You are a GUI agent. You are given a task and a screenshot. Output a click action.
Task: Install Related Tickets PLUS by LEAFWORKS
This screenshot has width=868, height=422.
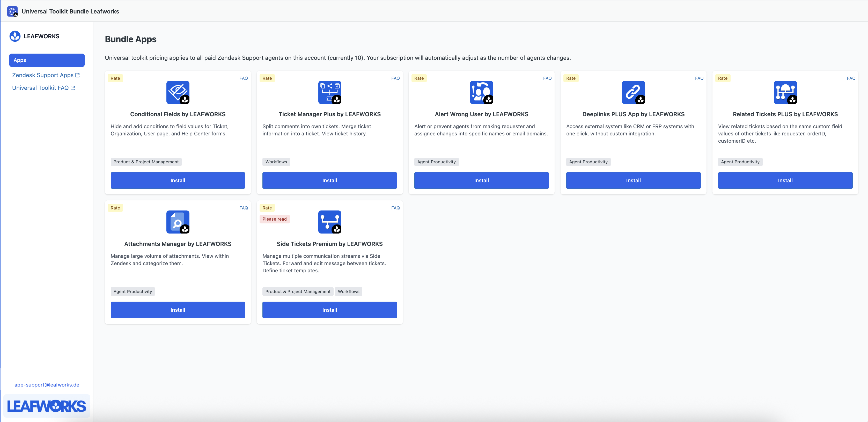pos(785,180)
